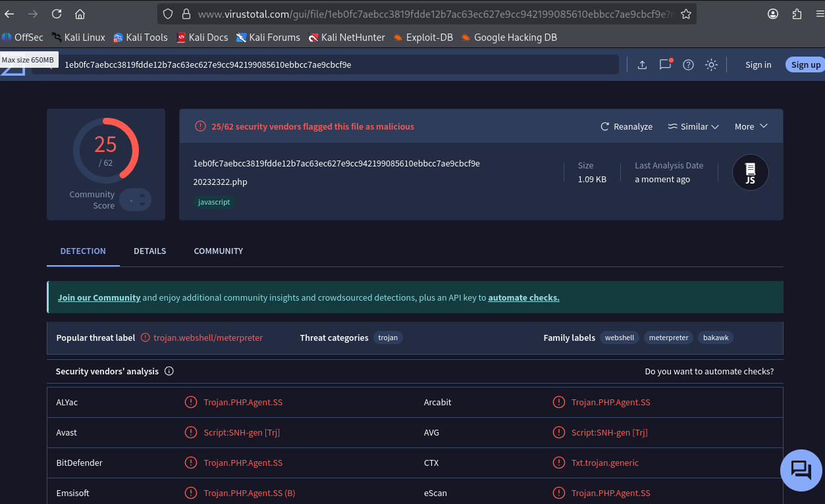Go back to the previous browser page
The image size is (825, 504).
pyautogui.click(x=9, y=14)
